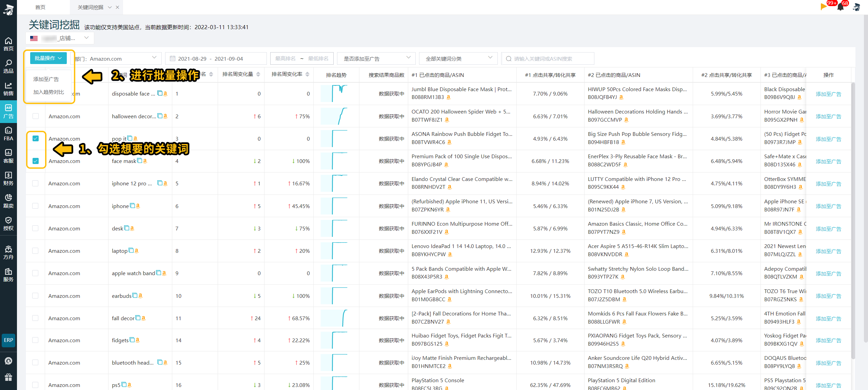Uncheck the 'pop it' row checkbox
The width and height of the screenshot is (868, 390).
pyautogui.click(x=36, y=138)
